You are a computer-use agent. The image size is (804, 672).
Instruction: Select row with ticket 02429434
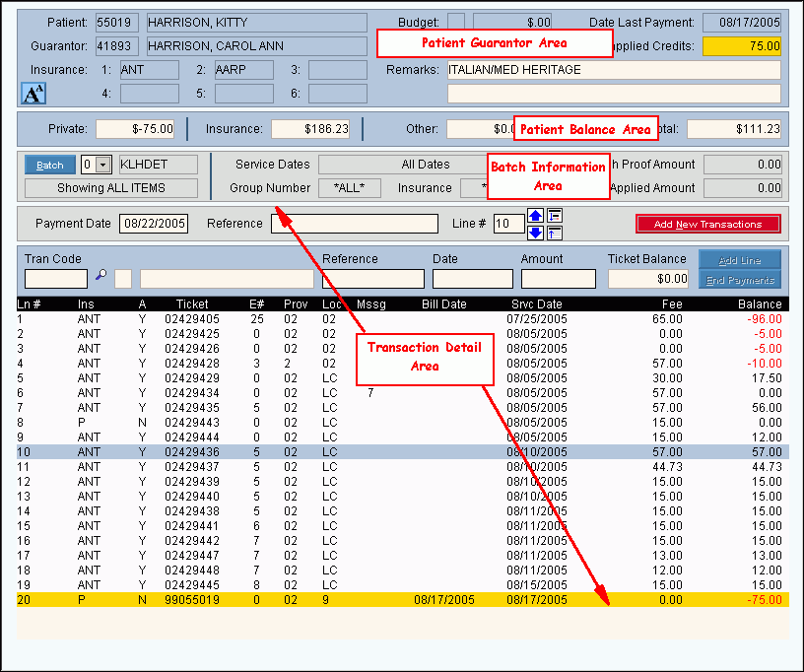click(x=403, y=393)
